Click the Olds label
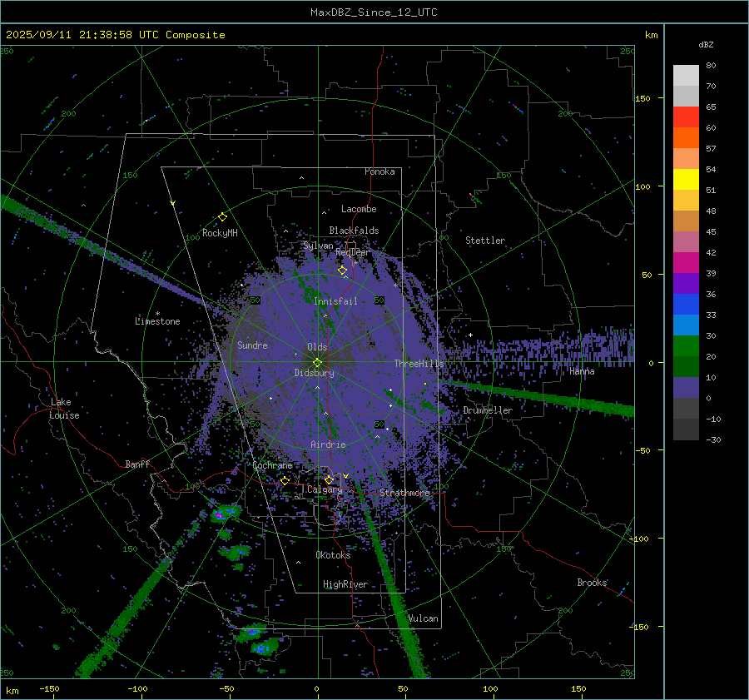749x700 pixels. (317, 347)
